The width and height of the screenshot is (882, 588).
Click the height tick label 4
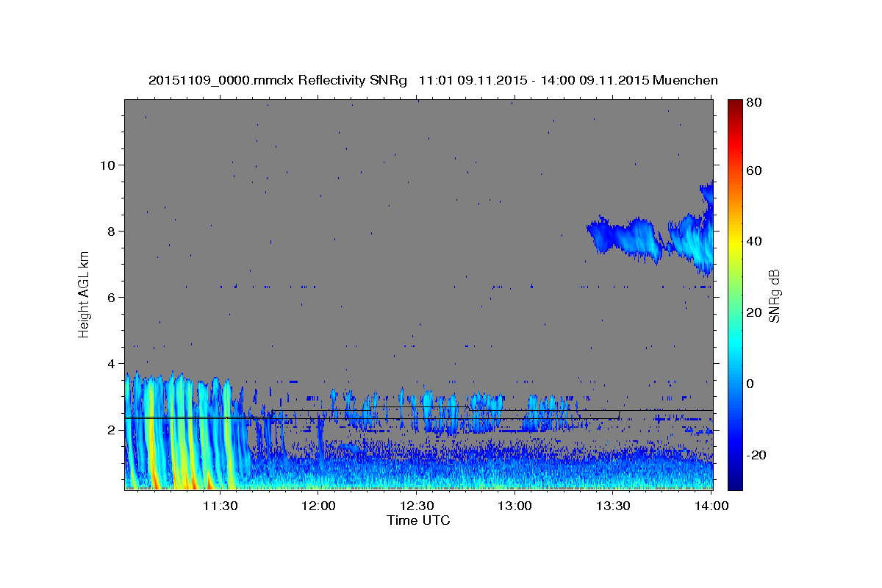[112, 364]
